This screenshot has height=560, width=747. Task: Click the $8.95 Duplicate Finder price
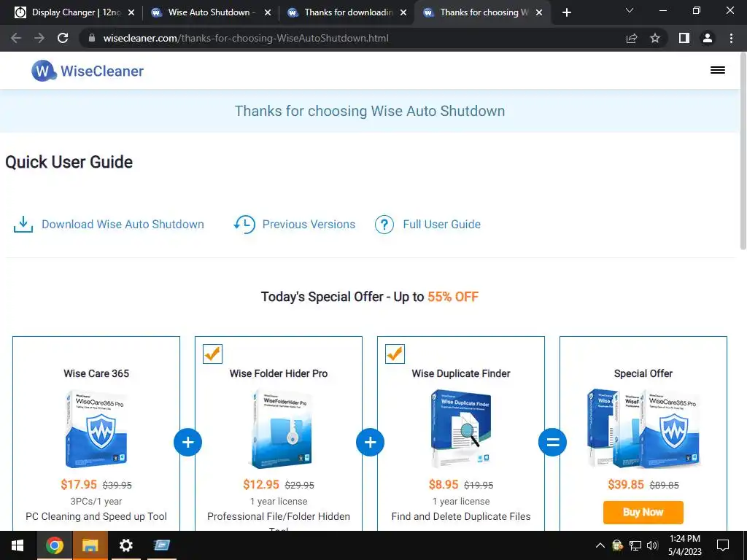tap(444, 485)
